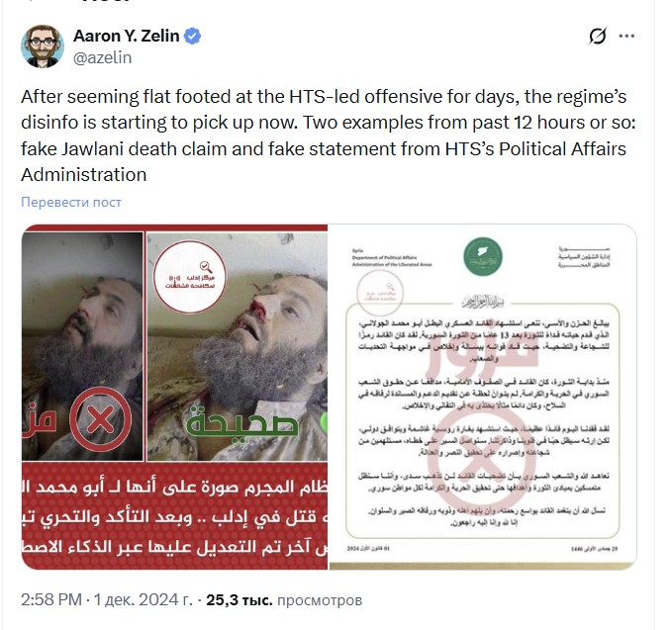Open Aaron Y. Zelin's profile avatar
Viewport: 672px width, 630px height.
[42, 46]
